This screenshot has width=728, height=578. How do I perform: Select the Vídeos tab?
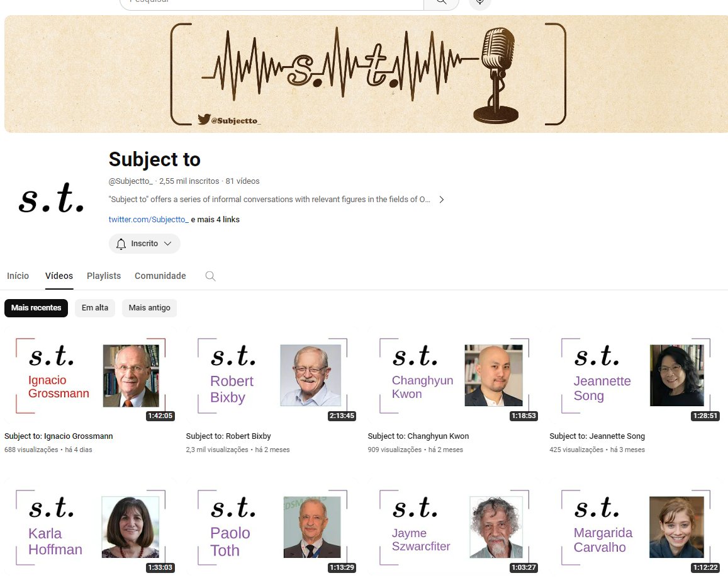tap(59, 276)
